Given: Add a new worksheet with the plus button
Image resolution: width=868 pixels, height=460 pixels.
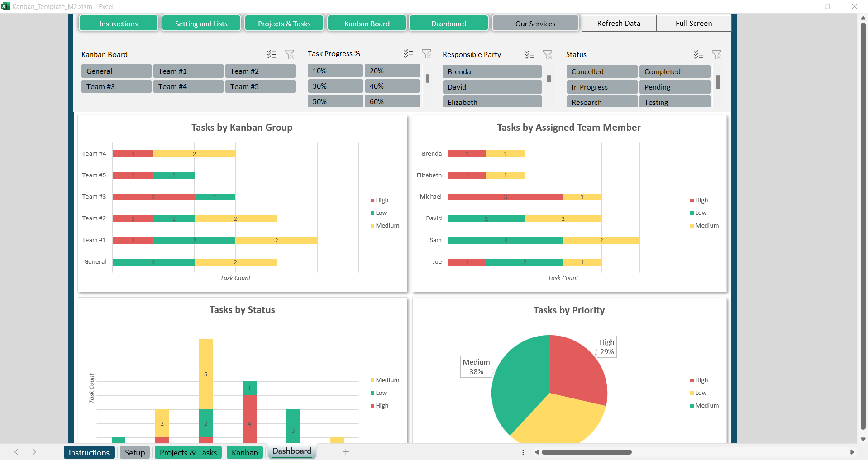Looking at the screenshot, I should click(346, 452).
